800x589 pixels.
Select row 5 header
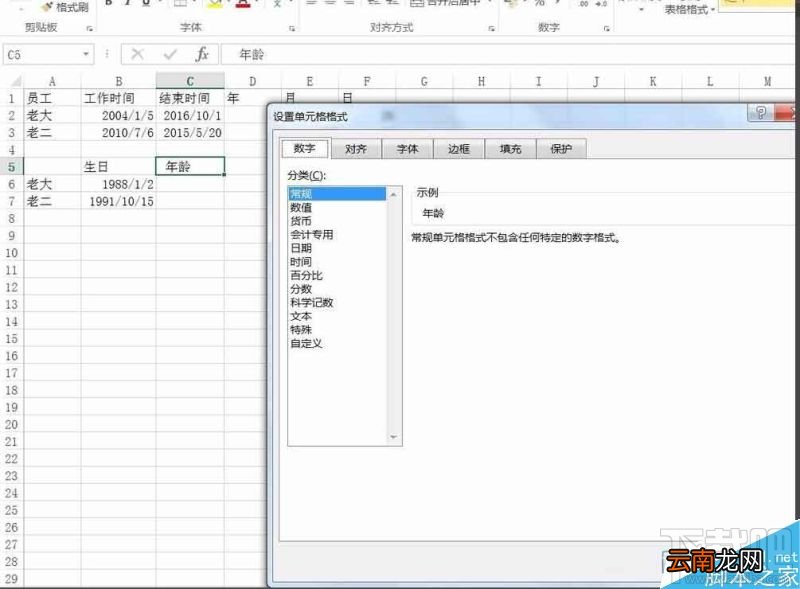click(11, 167)
